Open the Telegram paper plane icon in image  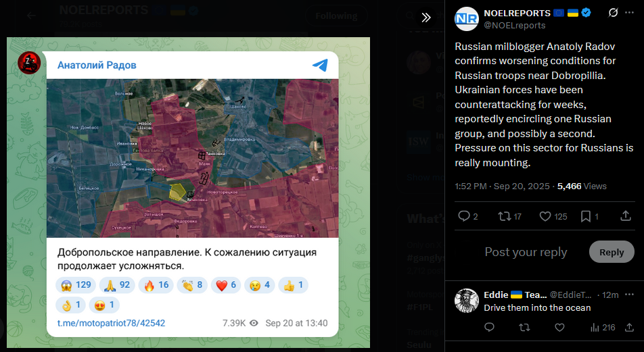pyautogui.click(x=320, y=65)
